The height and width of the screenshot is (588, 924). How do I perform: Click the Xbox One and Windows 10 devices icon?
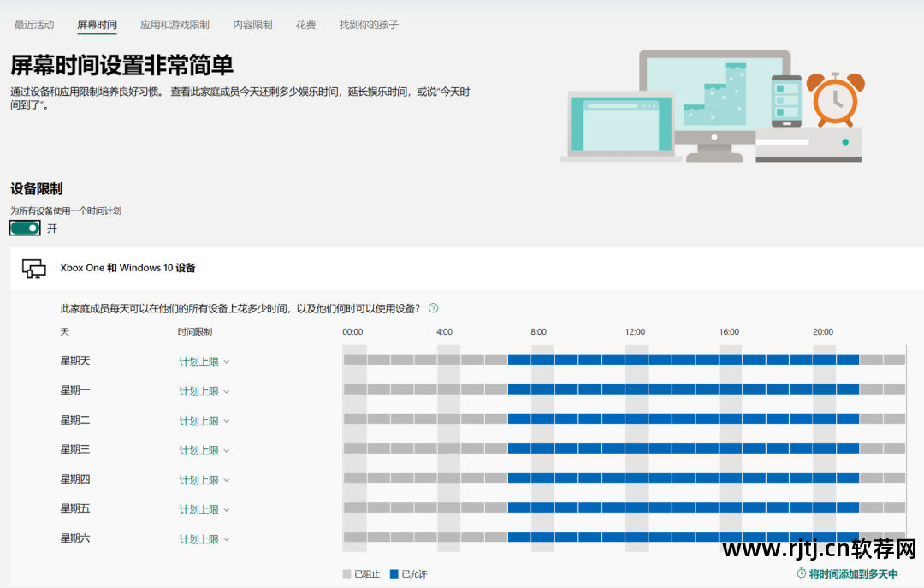(34, 268)
